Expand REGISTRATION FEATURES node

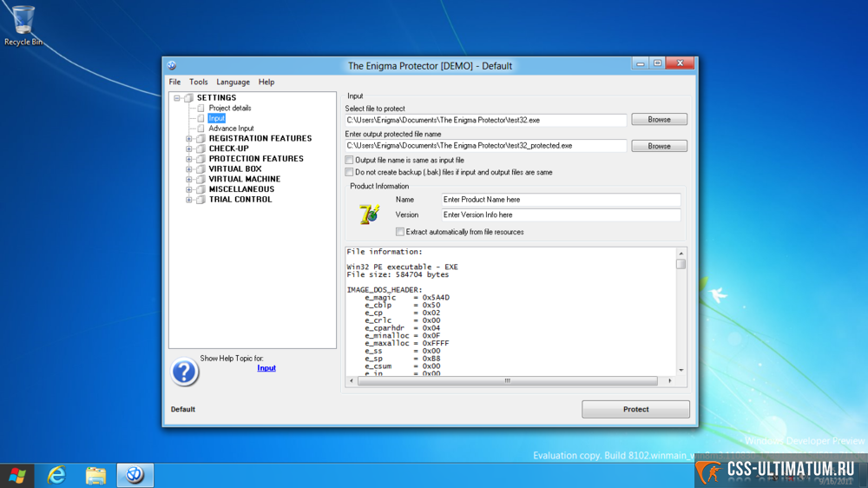189,138
